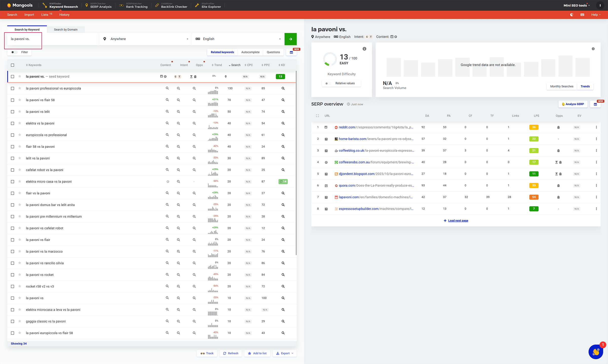Open the Export dropdown
Image resolution: width=608 pixels, height=364 pixels.
tap(284, 353)
